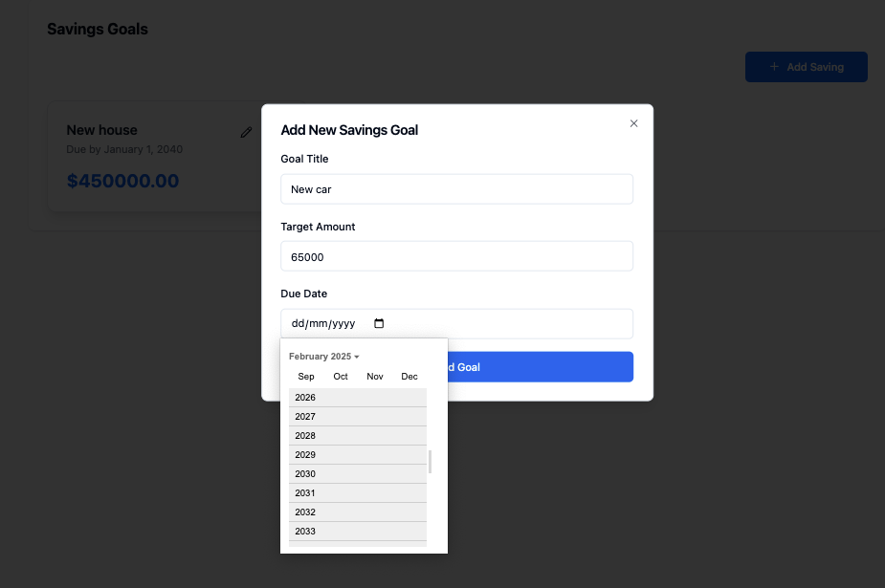Select Dec in the month picker
Image resolution: width=885 pixels, height=588 pixels.
[x=409, y=377]
